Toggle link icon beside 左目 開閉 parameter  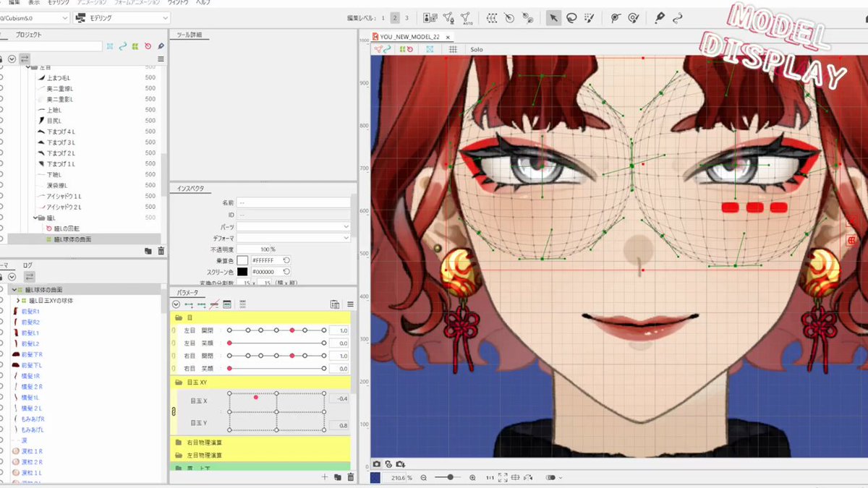[174, 330]
